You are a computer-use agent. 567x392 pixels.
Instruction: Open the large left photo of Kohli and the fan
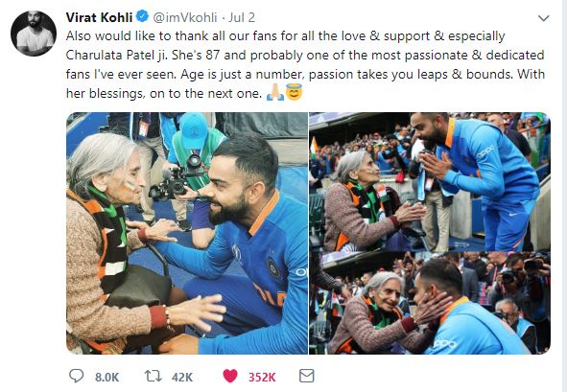[x=187, y=233]
